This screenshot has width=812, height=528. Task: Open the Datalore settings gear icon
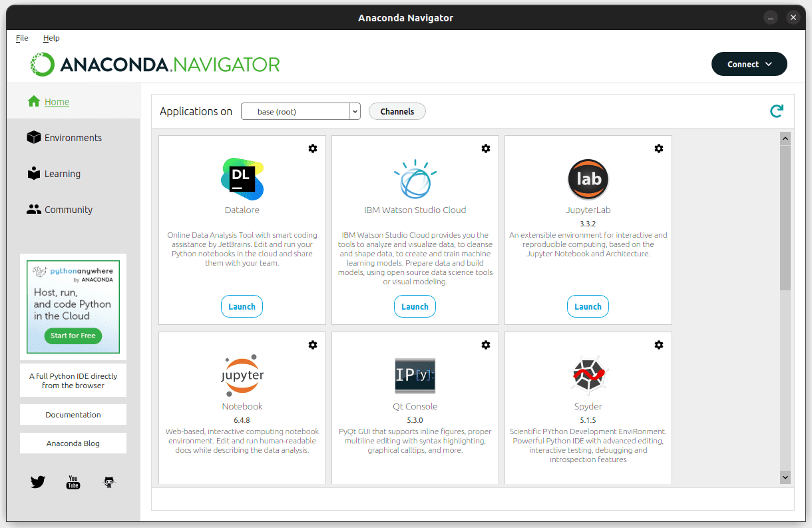pyautogui.click(x=313, y=148)
